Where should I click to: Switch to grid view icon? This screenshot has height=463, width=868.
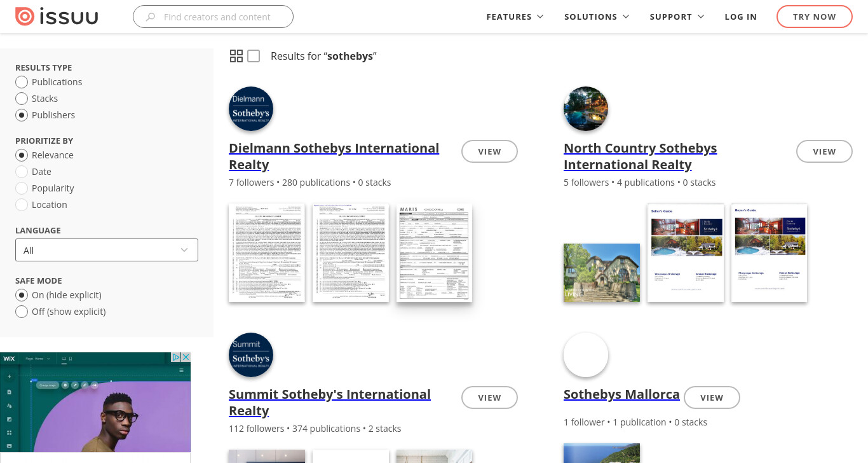236,56
